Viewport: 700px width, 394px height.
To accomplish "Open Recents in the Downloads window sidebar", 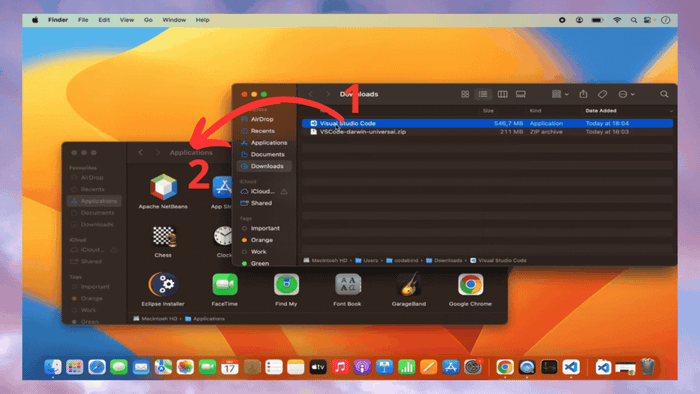I will tap(262, 131).
